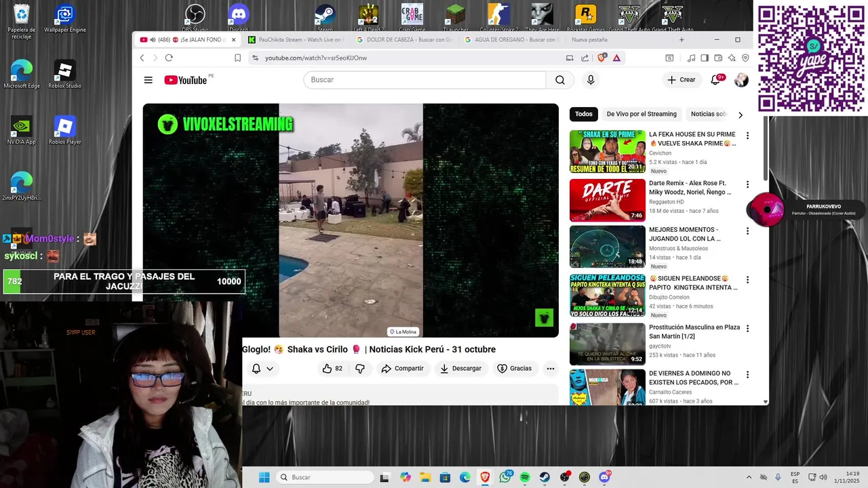Open options for MEJORES MOMENTOS video
Viewport: 868px width, 488px height.
[x=747, y=231]
